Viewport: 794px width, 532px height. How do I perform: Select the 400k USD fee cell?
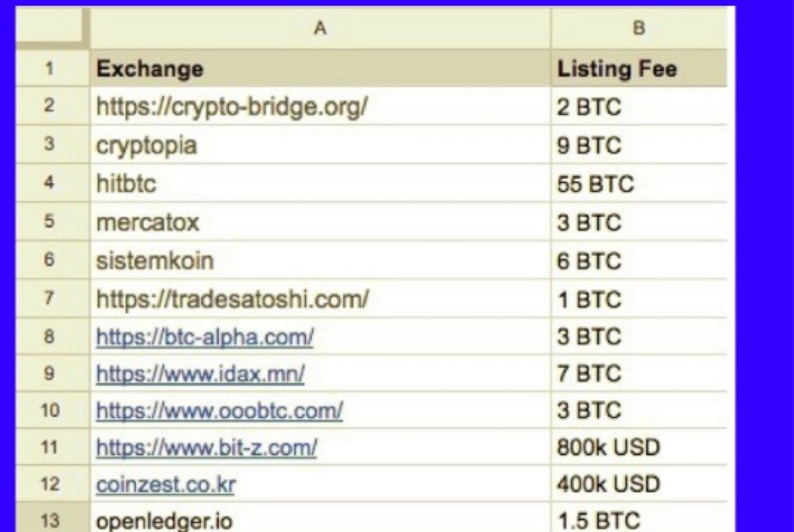click(638, 485)
